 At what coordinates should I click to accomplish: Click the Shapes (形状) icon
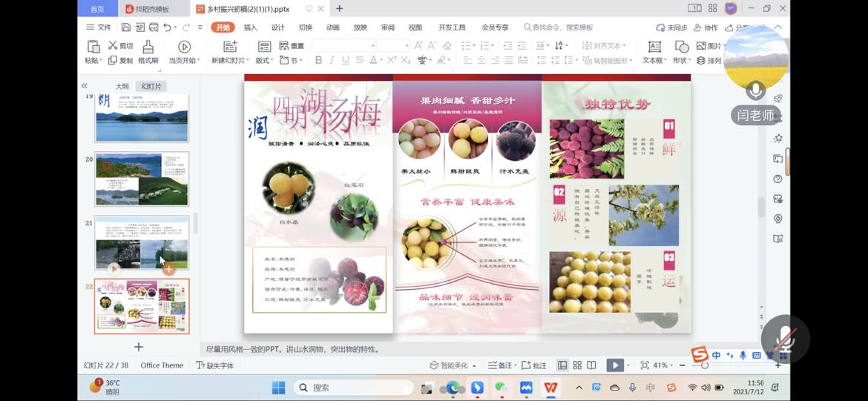click(681, 47)
